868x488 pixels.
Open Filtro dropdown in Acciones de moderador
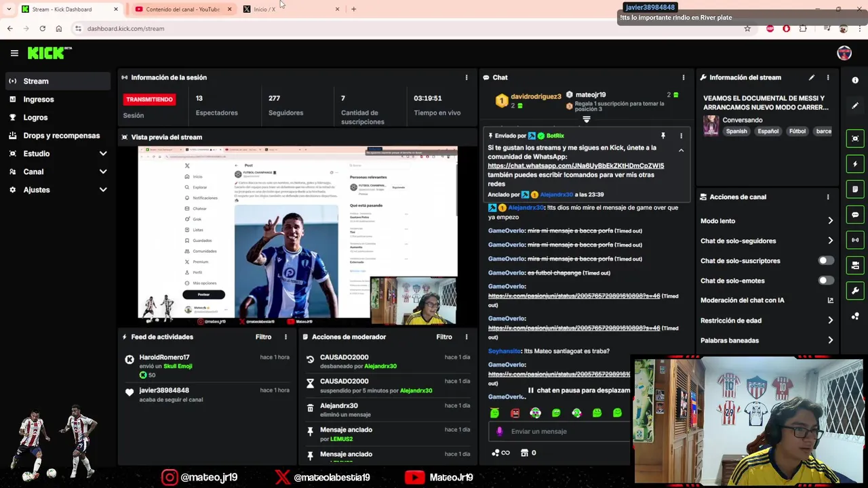pos(444,337)
